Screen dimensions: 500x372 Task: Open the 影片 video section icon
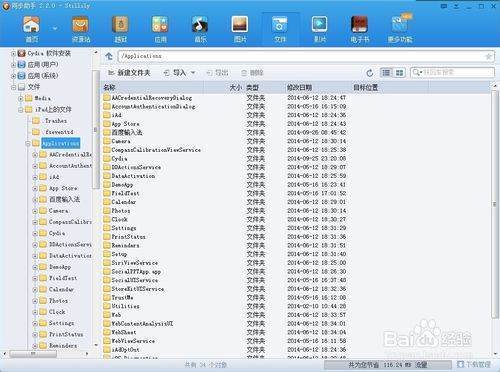coord(319,29)
